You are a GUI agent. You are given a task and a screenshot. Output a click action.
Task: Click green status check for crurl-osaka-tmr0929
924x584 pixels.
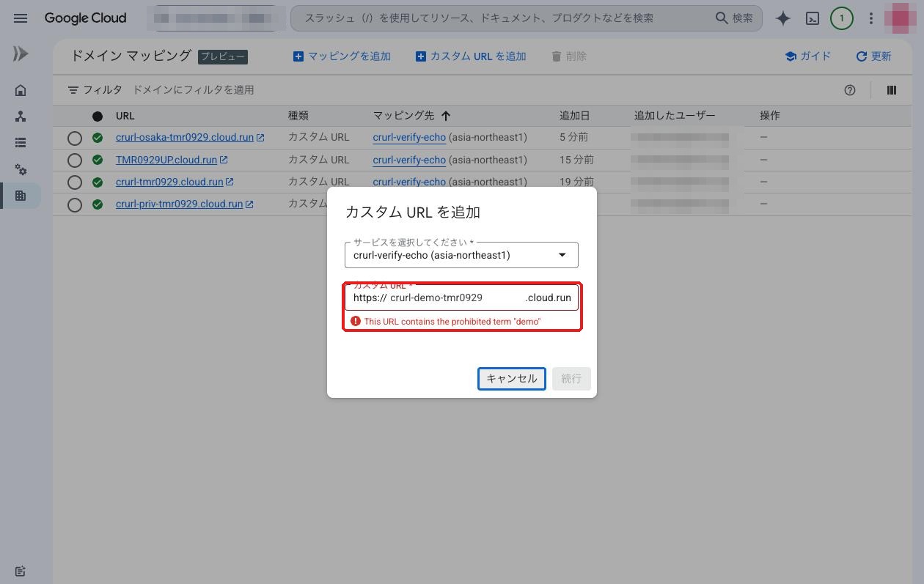pos(98,137)
